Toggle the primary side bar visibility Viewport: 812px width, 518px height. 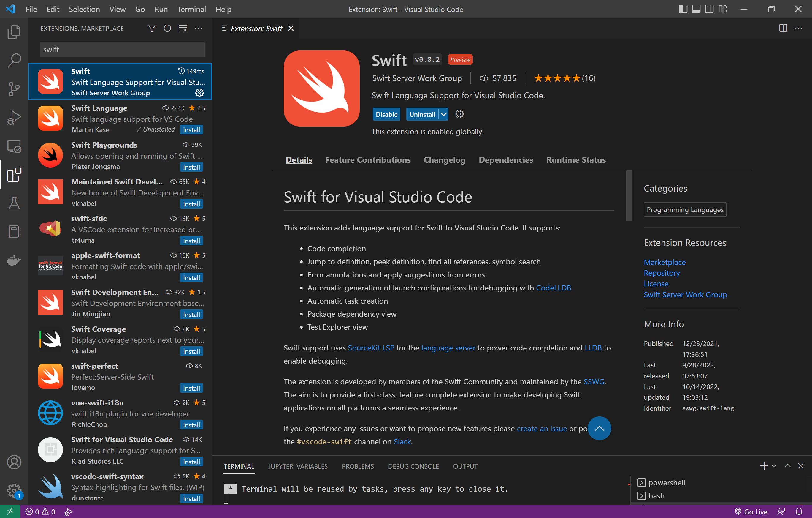point(683,9)
